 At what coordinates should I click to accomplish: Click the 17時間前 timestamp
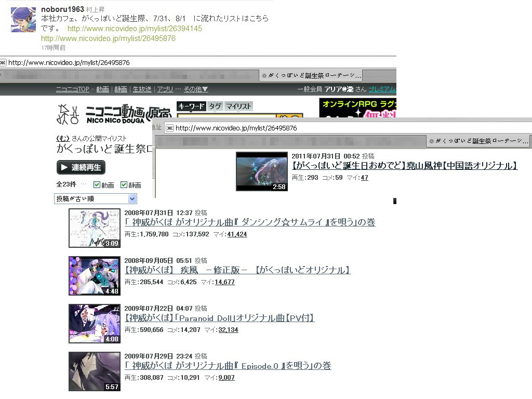54,48
